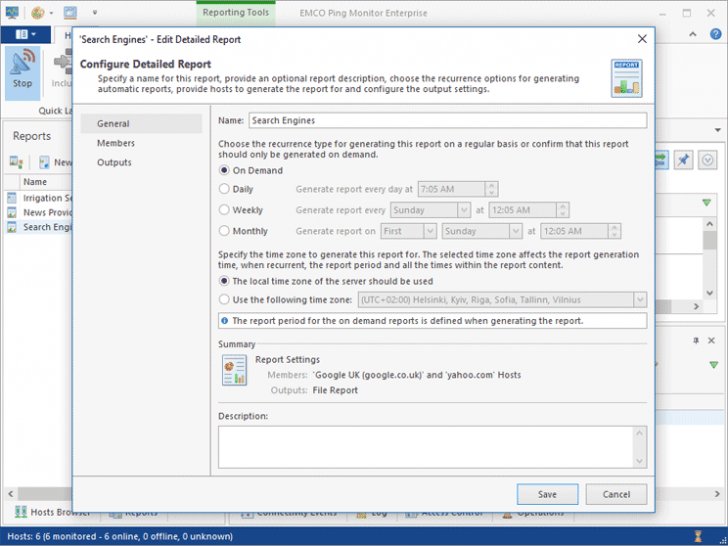Click the New report icon in Reports toolbar

pos(44,162)
